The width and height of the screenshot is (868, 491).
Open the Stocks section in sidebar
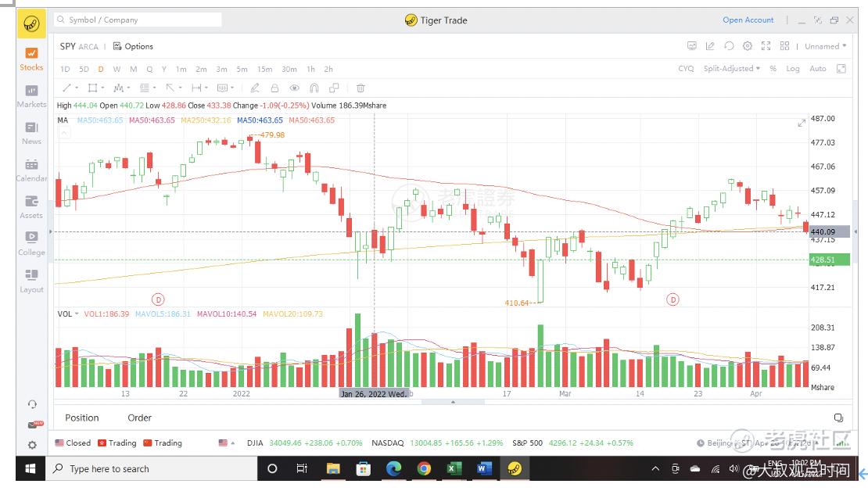[x=31, y=59]
